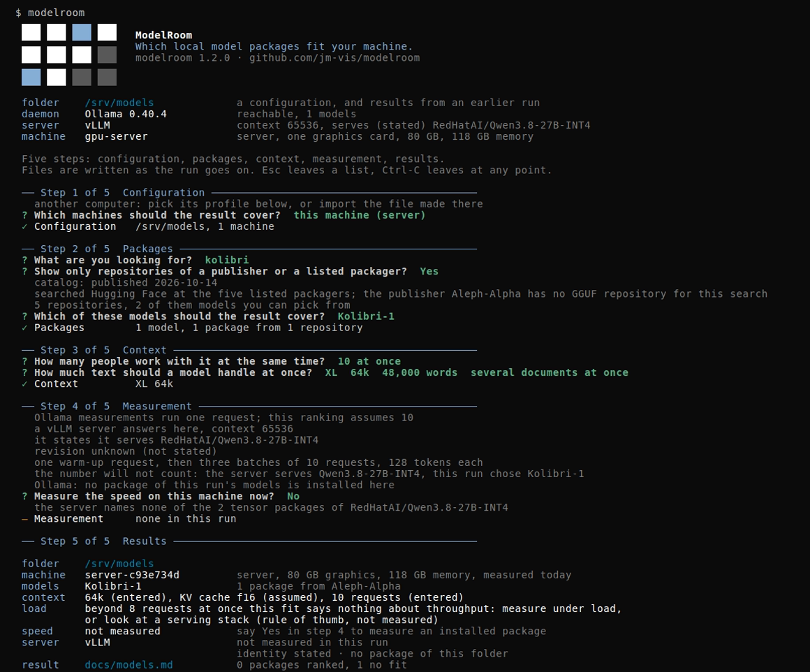810x672 pixels.
Task: Click "identity stated · no package of this folder"
Action: 372,653
